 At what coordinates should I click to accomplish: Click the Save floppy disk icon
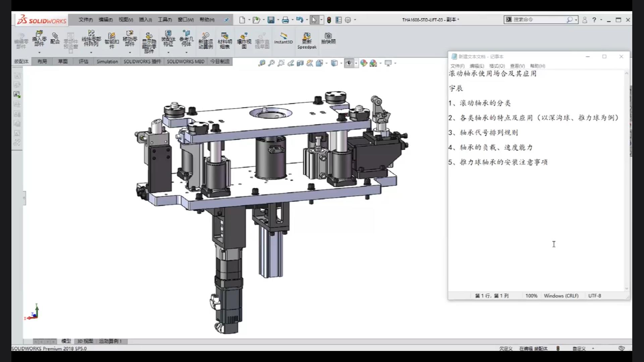(x=271, y=20)
